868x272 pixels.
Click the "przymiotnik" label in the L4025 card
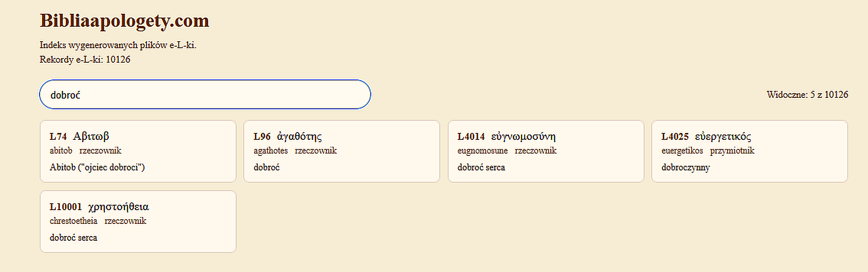point(732,151)
